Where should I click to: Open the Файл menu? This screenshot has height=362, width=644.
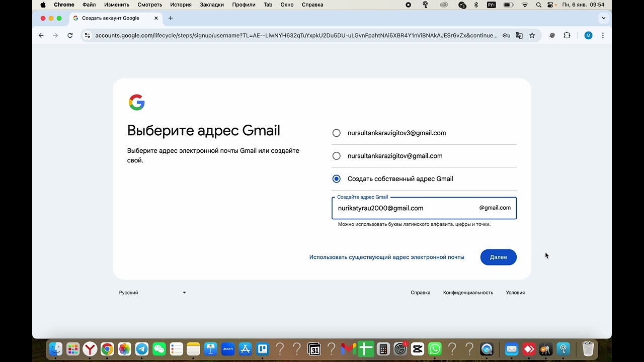pos(89,5)
